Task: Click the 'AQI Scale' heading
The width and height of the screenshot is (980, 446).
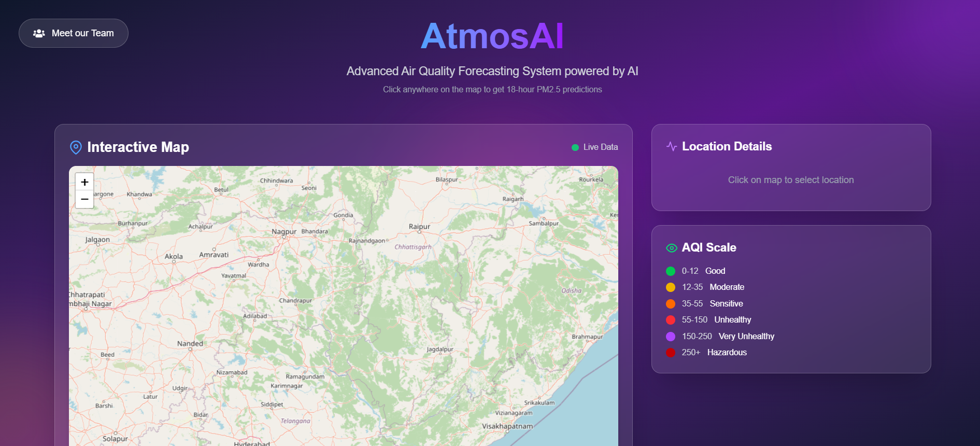Action: tap(709, 248)
